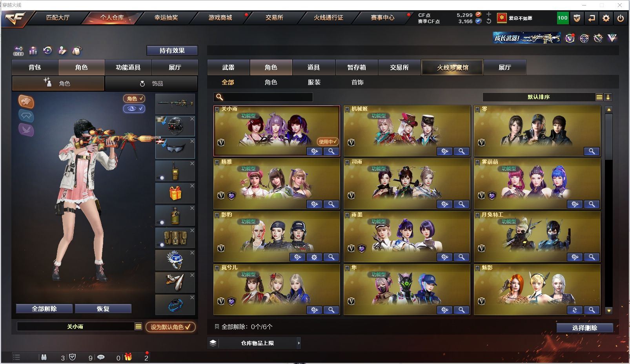Open magnifier preview on 机械姬 card
Screen dimensions: 630x364
coord(461,151)
